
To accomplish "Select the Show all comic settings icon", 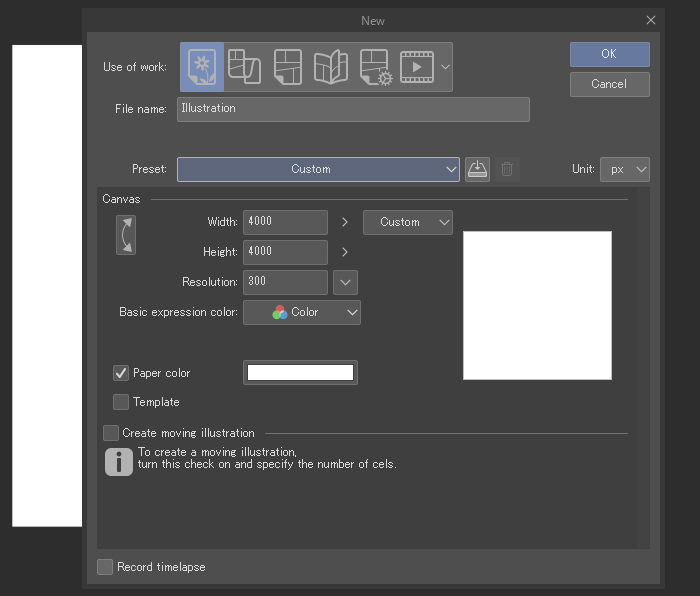I will pyautogui.click(x=375, y=67).
